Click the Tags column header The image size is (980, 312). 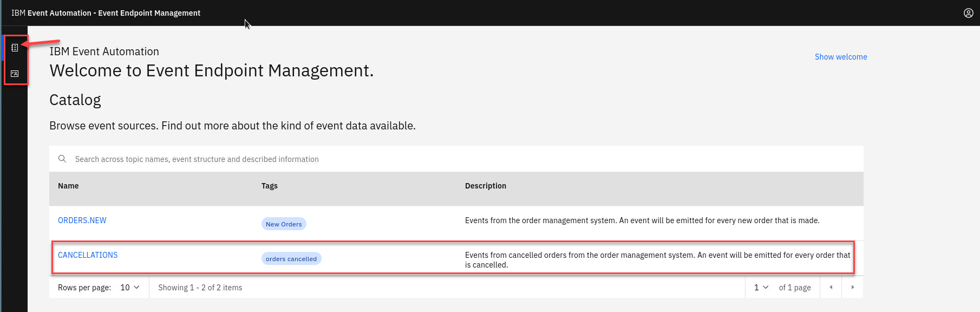click(x=269, y=186)
